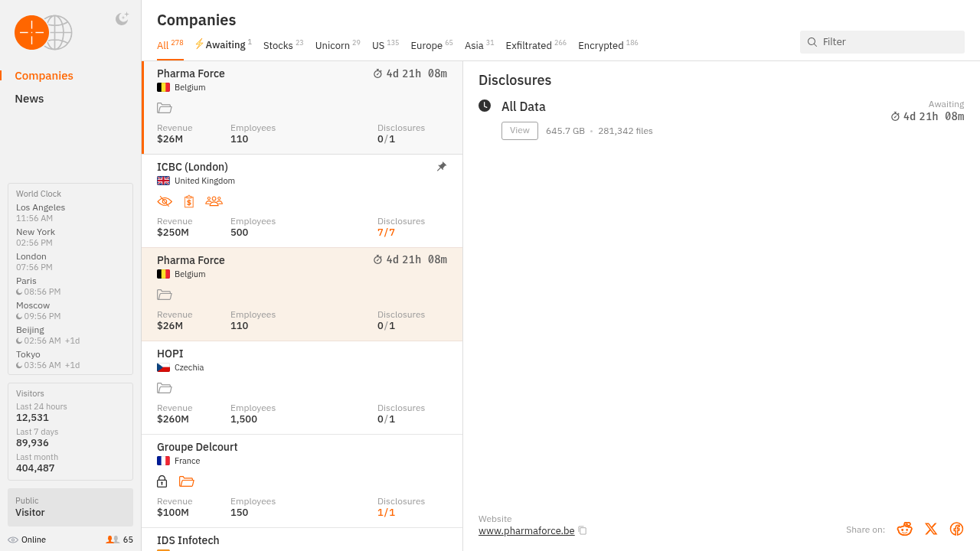
Task: Select the All companies tab
Action: pyautogui.click(x=170, y=45)
